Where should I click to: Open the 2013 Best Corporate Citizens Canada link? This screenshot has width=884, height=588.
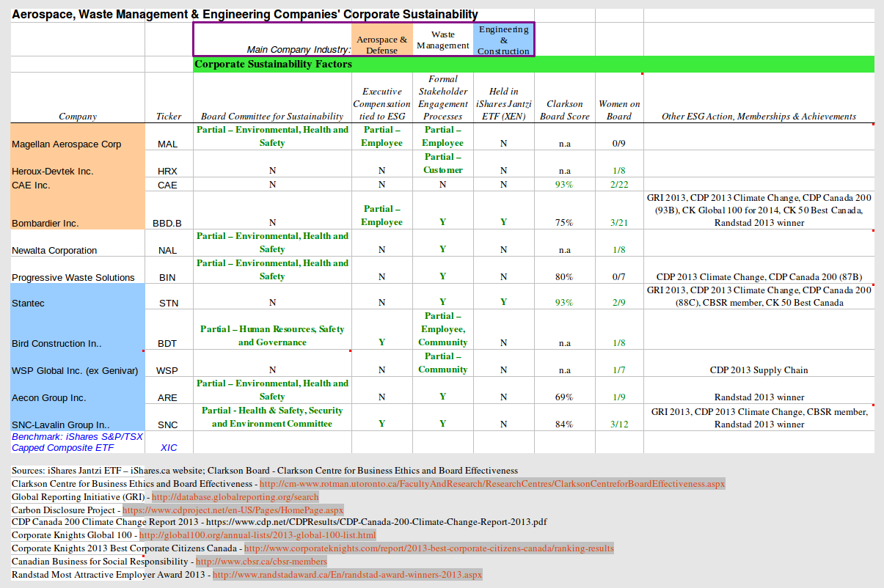(x=429, y=548)
